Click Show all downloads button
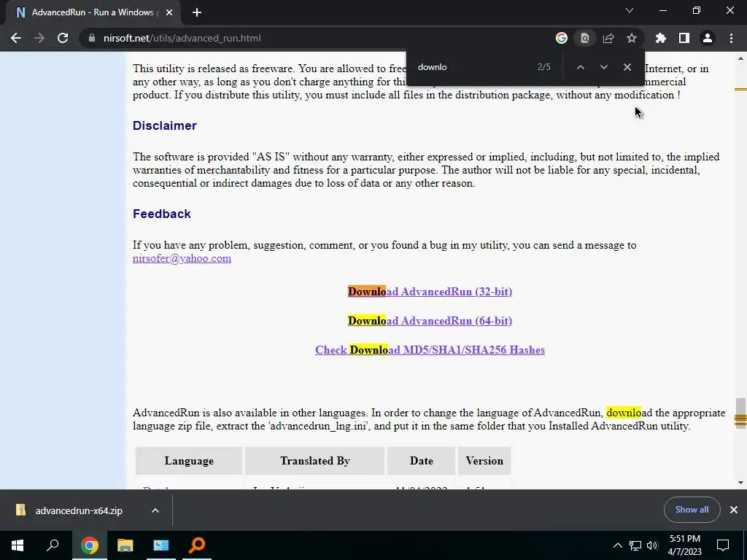The height and width of the screenshot is (560, 747). tap(692, 510)
